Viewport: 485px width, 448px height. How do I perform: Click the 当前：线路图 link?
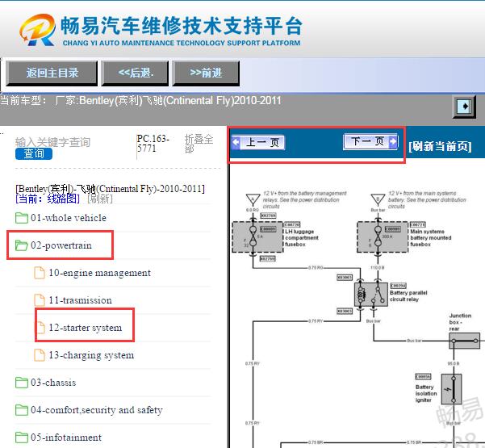[48, 199]
